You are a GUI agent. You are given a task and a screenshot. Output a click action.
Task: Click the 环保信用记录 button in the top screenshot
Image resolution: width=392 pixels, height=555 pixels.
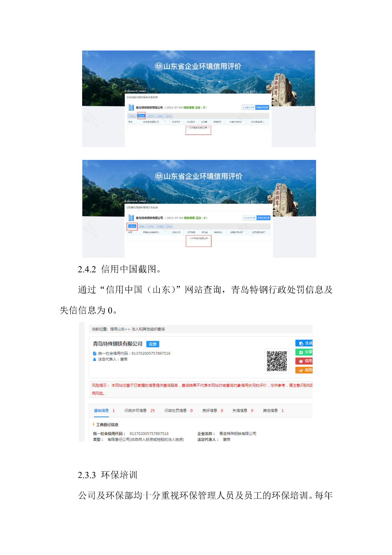[x=262, y=108]
